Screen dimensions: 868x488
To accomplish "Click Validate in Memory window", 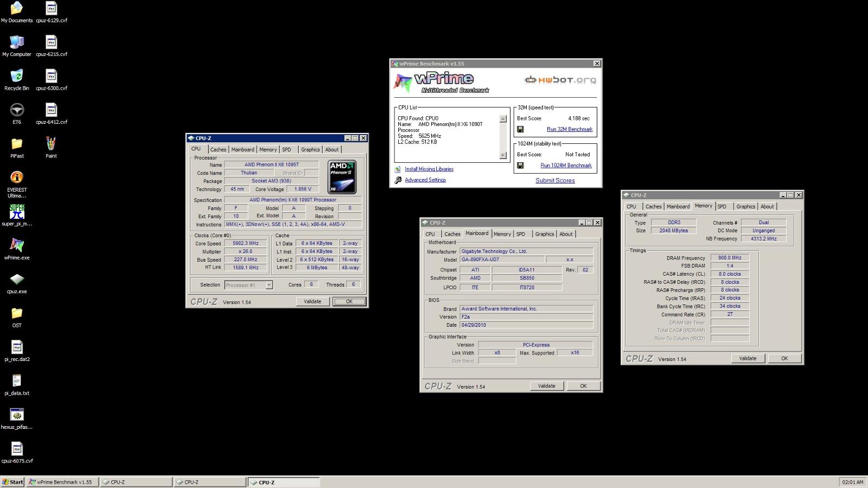I will [x=748, y=358].
